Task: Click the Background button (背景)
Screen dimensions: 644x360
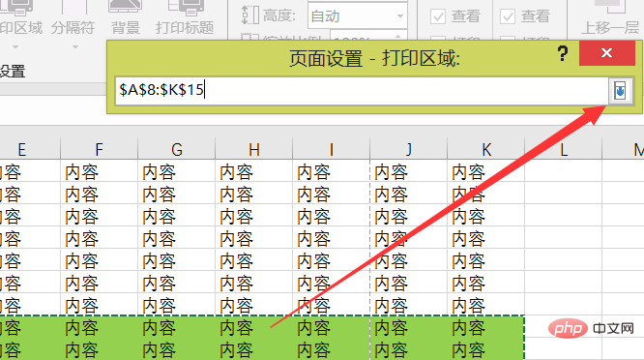Action: coord(126,17)
